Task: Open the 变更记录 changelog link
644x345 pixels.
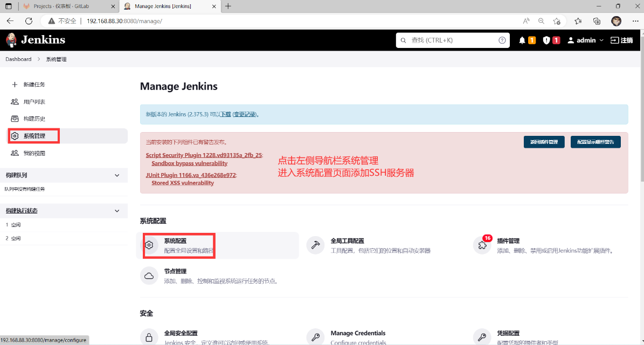Action: tap(245, 115)
